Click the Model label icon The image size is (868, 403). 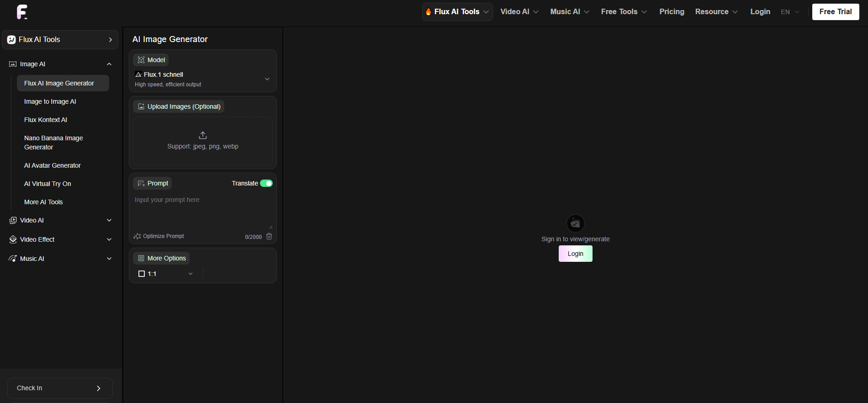click(x=141, y=60)
